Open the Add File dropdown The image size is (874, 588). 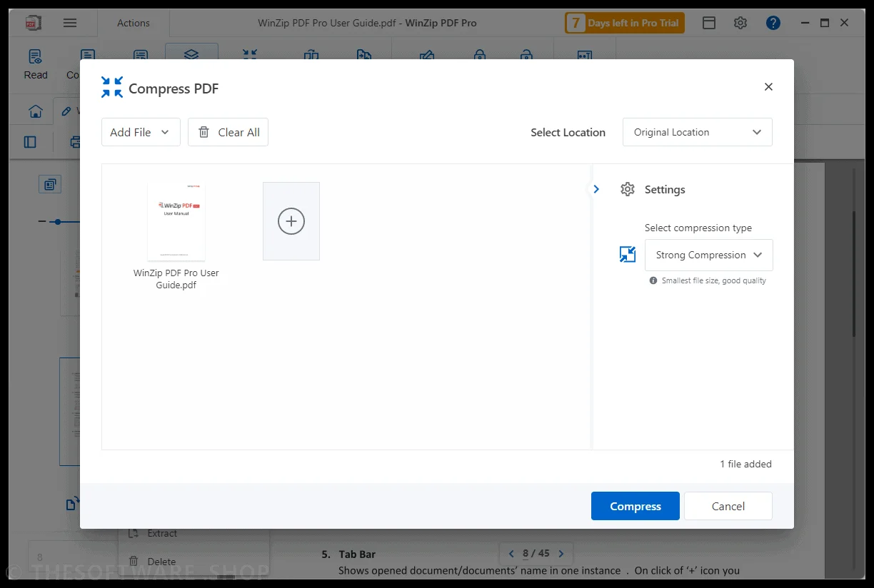coord(141,132)
